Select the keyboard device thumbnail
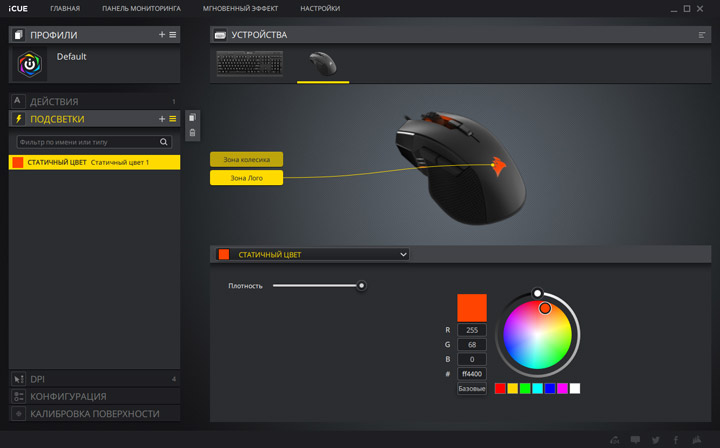This screenshot has width=720, height=448. [249, 63]
